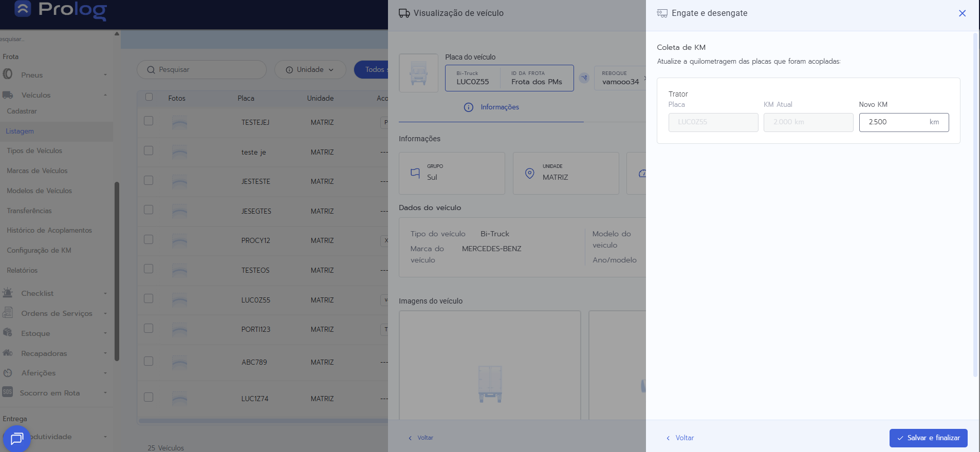Click the Unidade location pin icon
The image size is (980, 452).
tap(529, 173)
